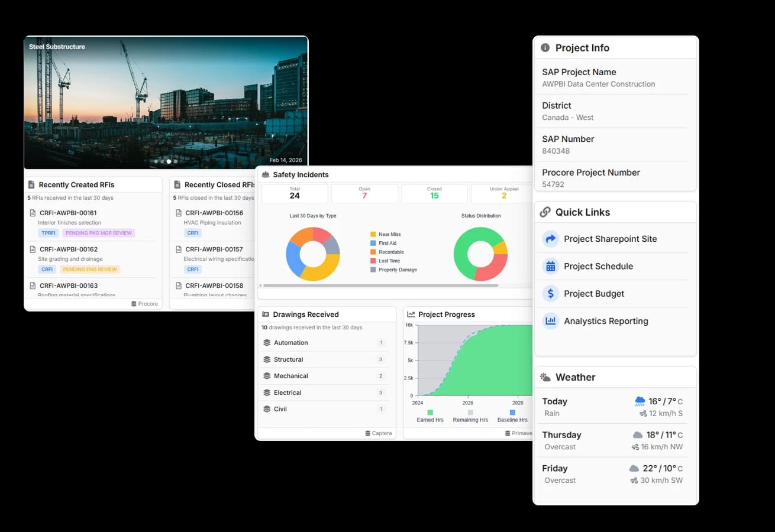
Task: Click the Recently Closed RFIs document icon
Action: tap(177, 185)
